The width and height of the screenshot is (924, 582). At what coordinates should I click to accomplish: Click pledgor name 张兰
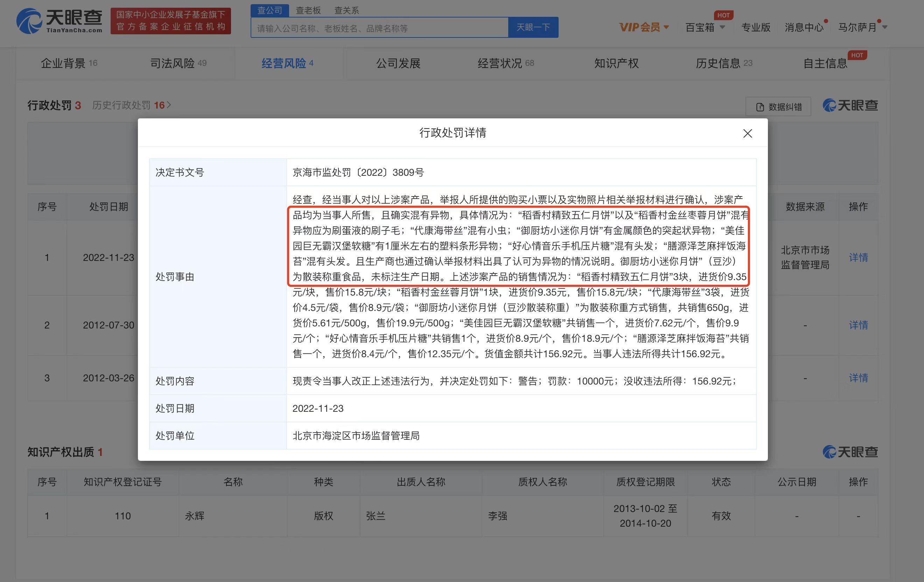376,515
